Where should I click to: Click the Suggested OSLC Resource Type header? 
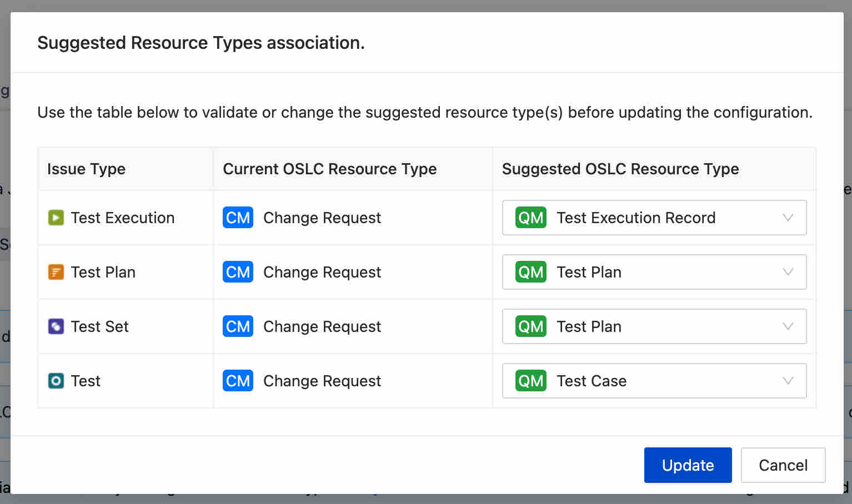click(620, 169)
